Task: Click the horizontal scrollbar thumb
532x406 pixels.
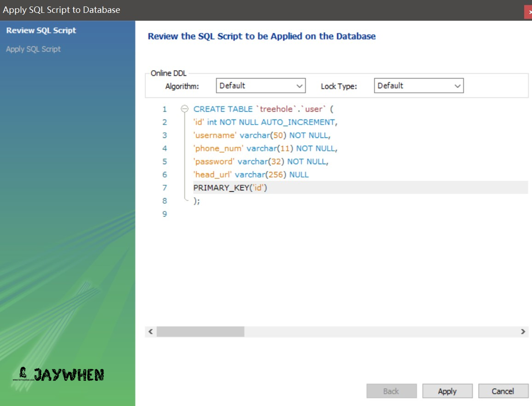Action: pyautogui.click(x=200, y=331)
